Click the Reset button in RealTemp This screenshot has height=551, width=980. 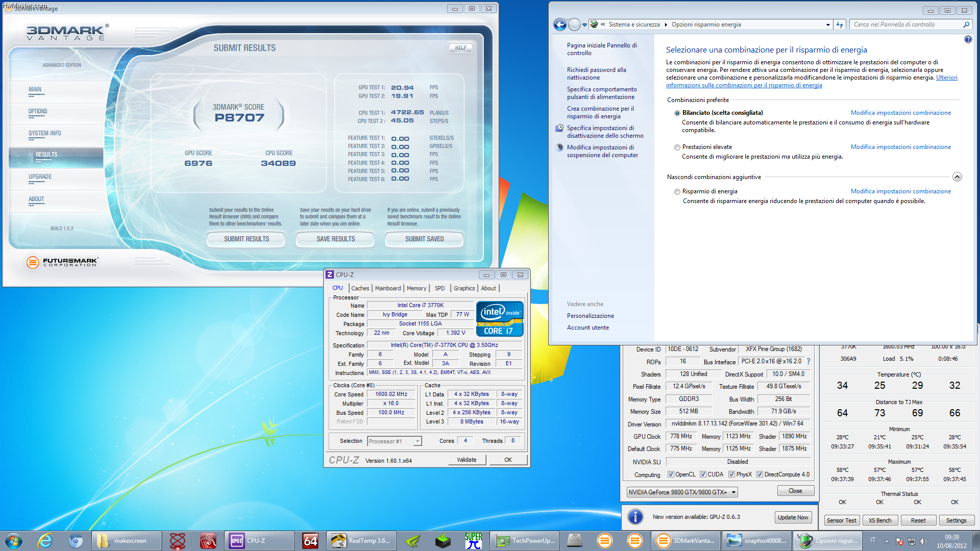pyautogui.click(x=918, y=520)
